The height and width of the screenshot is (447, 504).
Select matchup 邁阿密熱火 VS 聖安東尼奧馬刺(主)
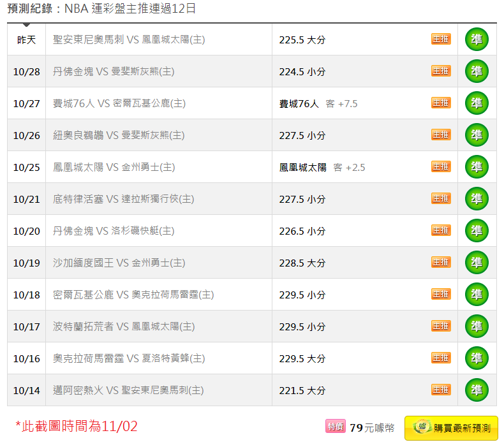pos(128,390)
